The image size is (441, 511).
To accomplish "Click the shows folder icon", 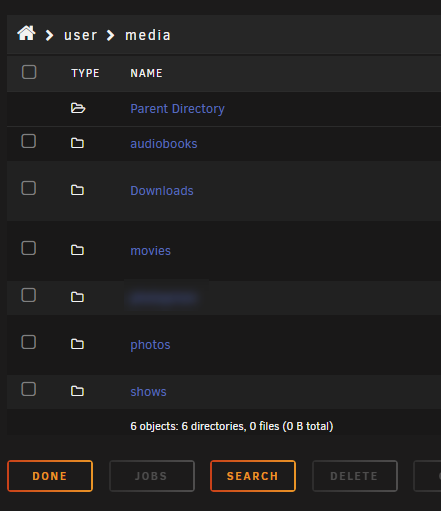I will (77, 391).
